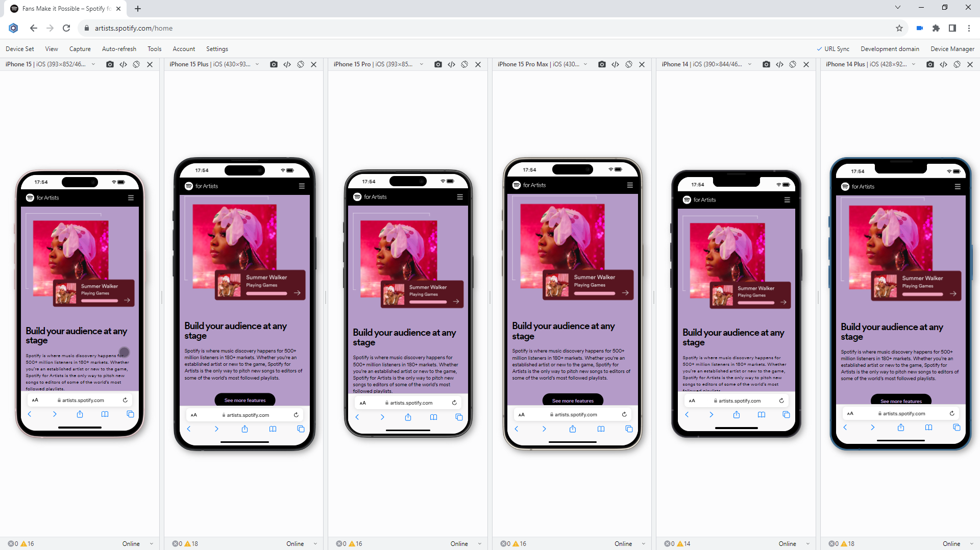Capture screenshot of iPhone 15 Pro Max
The image size is (980, 550).
(x=602, y=64)
